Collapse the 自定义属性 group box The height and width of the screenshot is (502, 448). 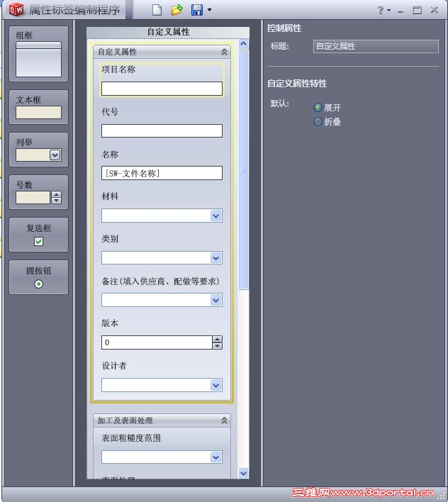coord(224,52)
